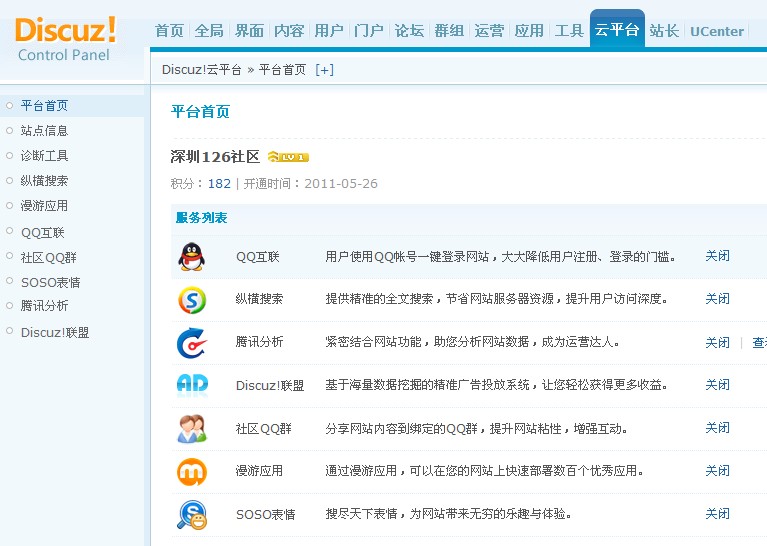Click the 深圳126社区 site name
767x546 pixels.
tap(215, 157)
